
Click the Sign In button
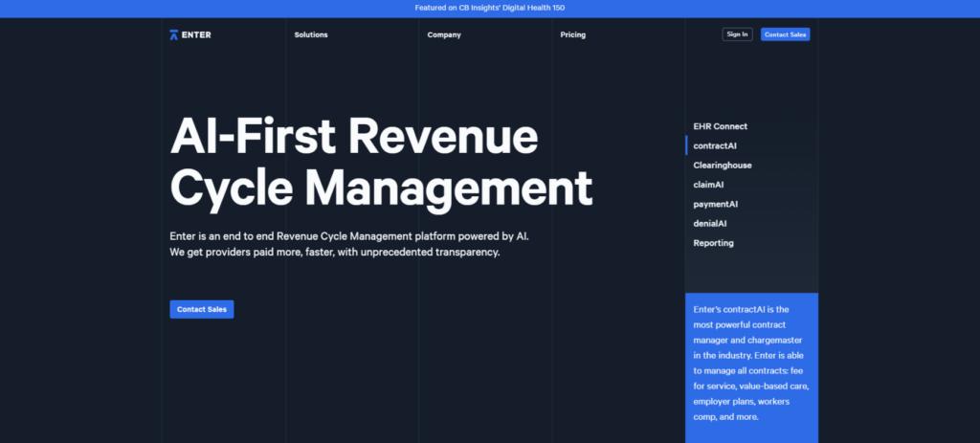point(738,34)
